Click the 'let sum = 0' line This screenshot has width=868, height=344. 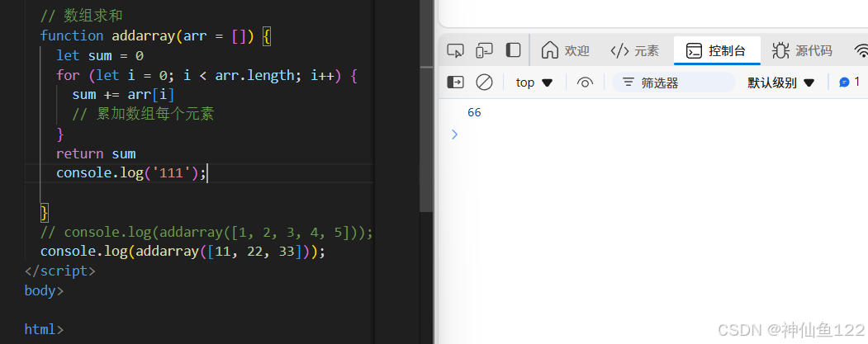tap(100, 56)
